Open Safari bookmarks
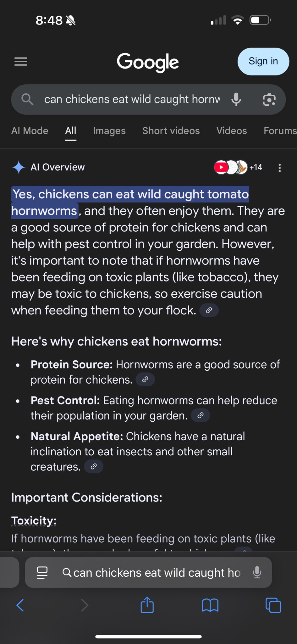Screen dimensions: 297x644 [x=210, y=605]
